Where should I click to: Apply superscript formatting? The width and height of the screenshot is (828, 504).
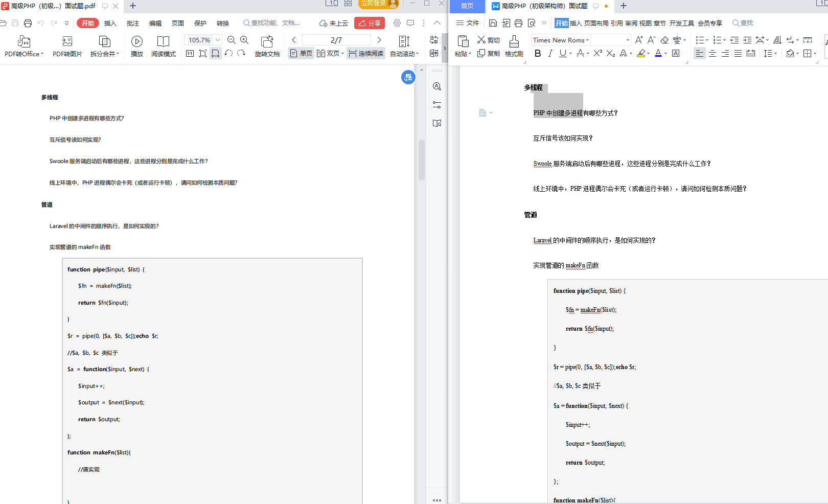[x=597, y=53]
